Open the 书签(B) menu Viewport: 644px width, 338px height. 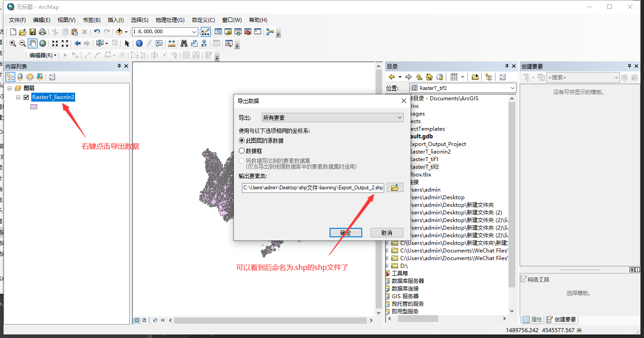pyautogui.click(x=91, y=20)
